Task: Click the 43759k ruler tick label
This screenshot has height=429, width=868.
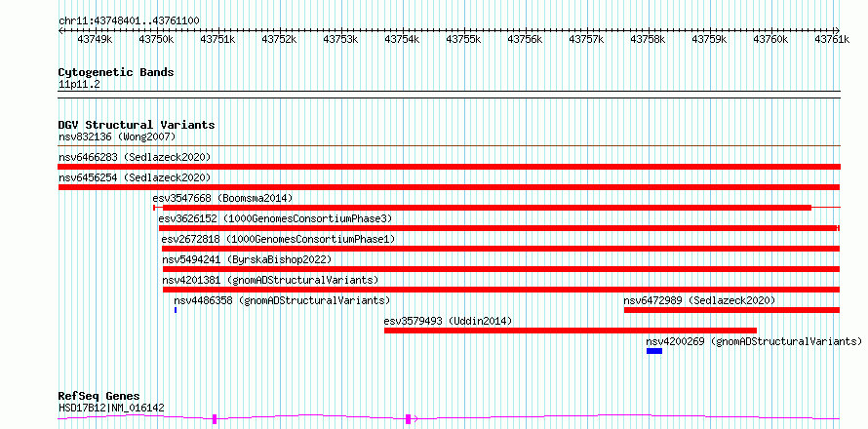Action: click(x=709, y=39)
